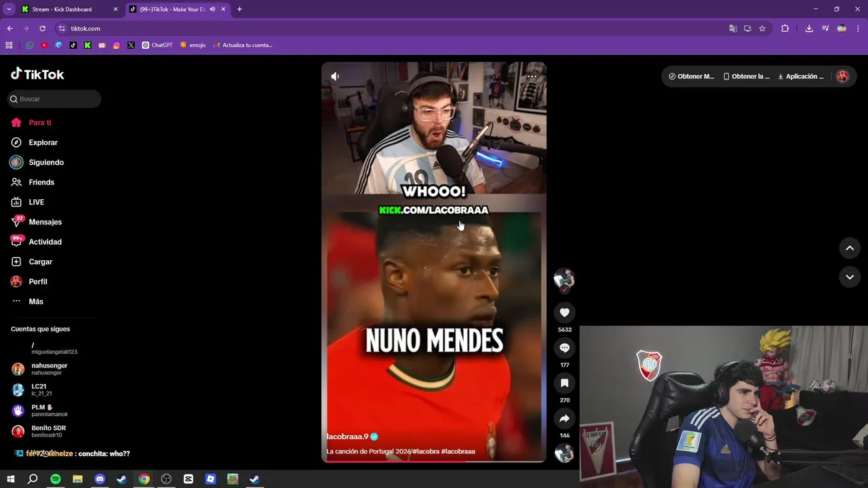Open X bookmark
868x488 pixels.
[131, 45]
